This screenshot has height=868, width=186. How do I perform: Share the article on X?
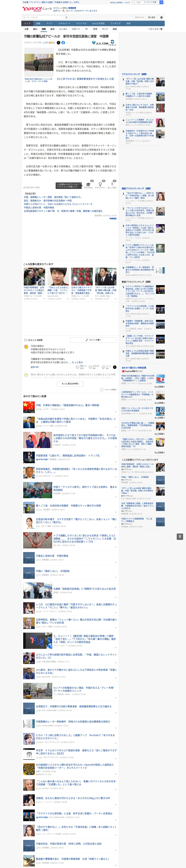58,43
